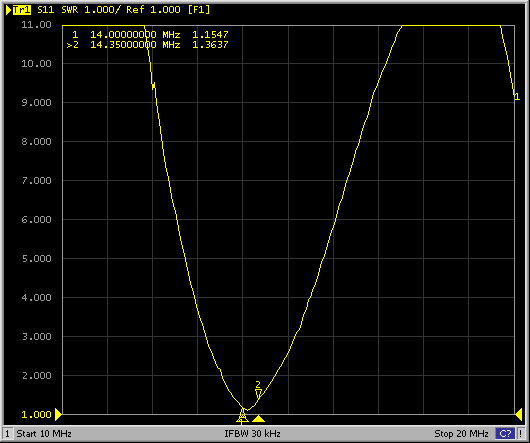Select marker 1 readout at 14.00000000 MHz
This screenshot has height=443, width=530.
coord(150,34)
